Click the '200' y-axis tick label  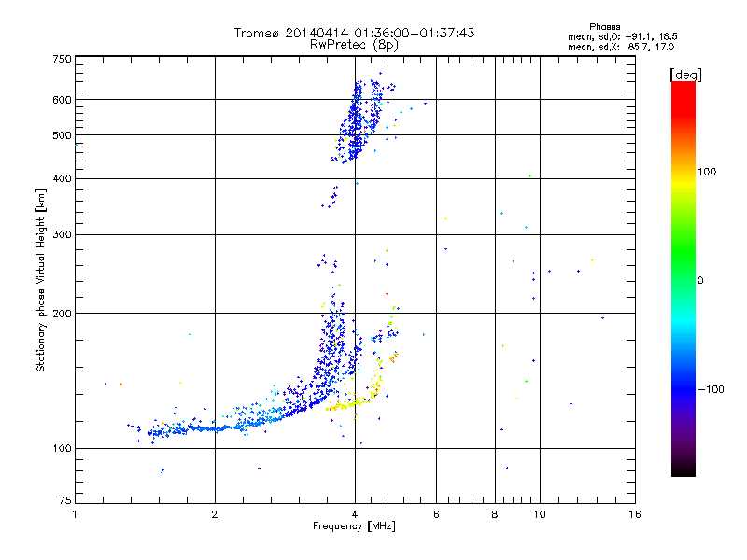coord(62,314)
